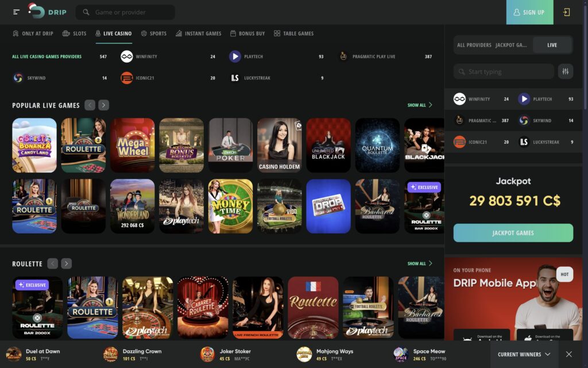Show all Roulette games
This screenshot has width=588, height=368.
coord(419,263)
